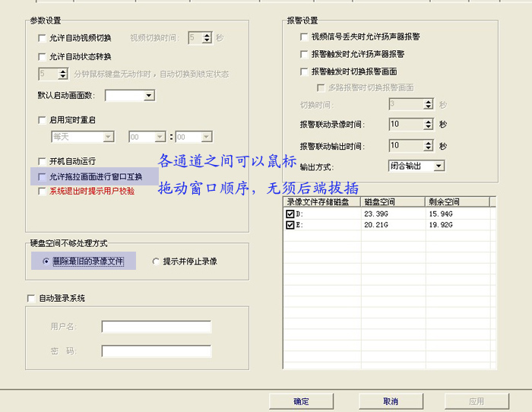Uncheck disk D: in storage list
Image resolution: width=532 pixels, height=412 pixels.
click(x=290, y=214)
